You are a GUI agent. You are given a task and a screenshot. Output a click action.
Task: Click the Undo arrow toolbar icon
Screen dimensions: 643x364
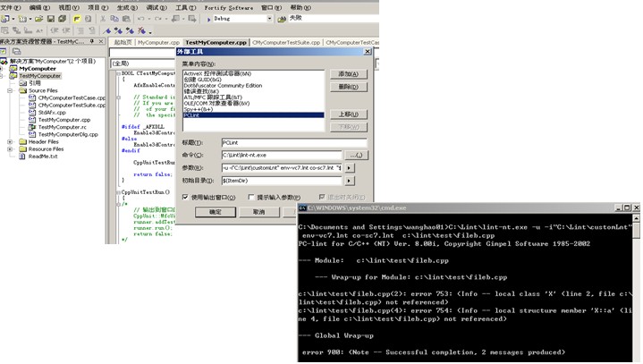click(141, 19)
